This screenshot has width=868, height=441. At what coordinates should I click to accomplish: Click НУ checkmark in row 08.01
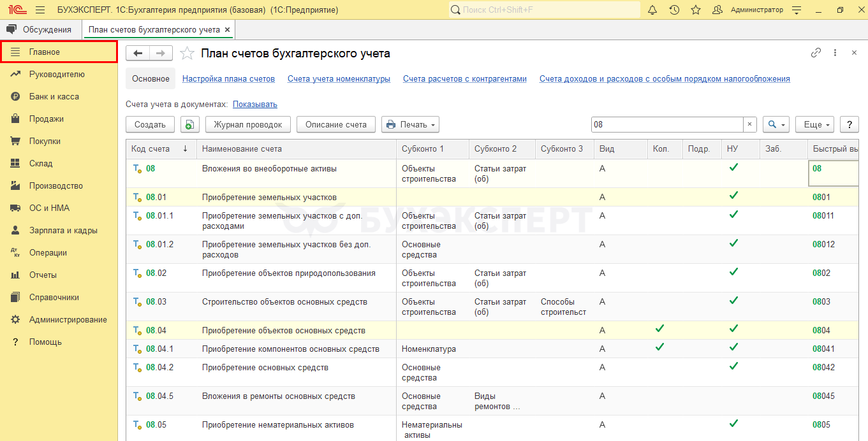click(x=733, y=195)
